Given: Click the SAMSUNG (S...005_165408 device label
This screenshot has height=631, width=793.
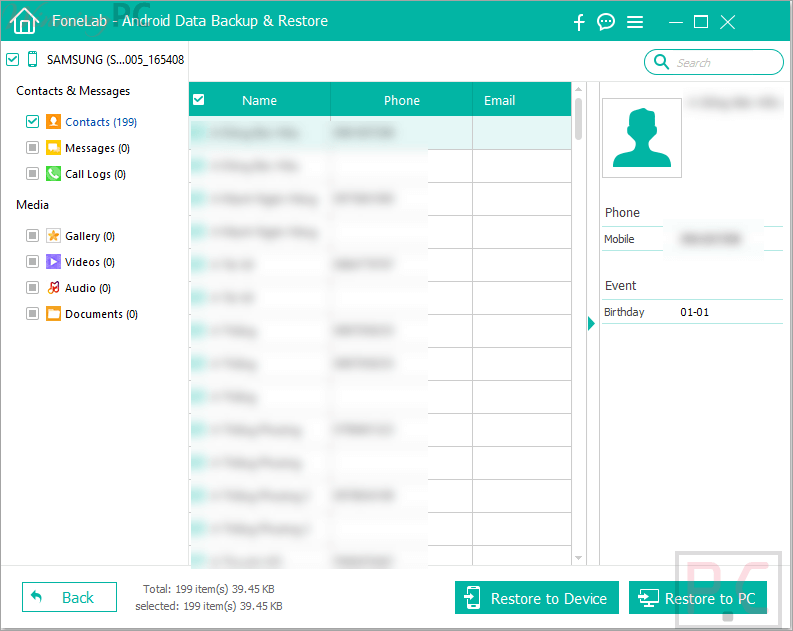Looking at the screenshot, I should [115, 60].
